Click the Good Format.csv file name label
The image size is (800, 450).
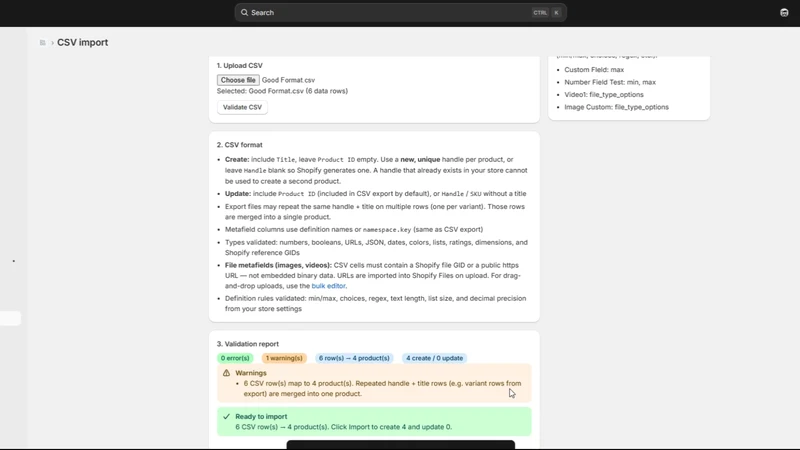pyautogui.click(x=288, y=80)
